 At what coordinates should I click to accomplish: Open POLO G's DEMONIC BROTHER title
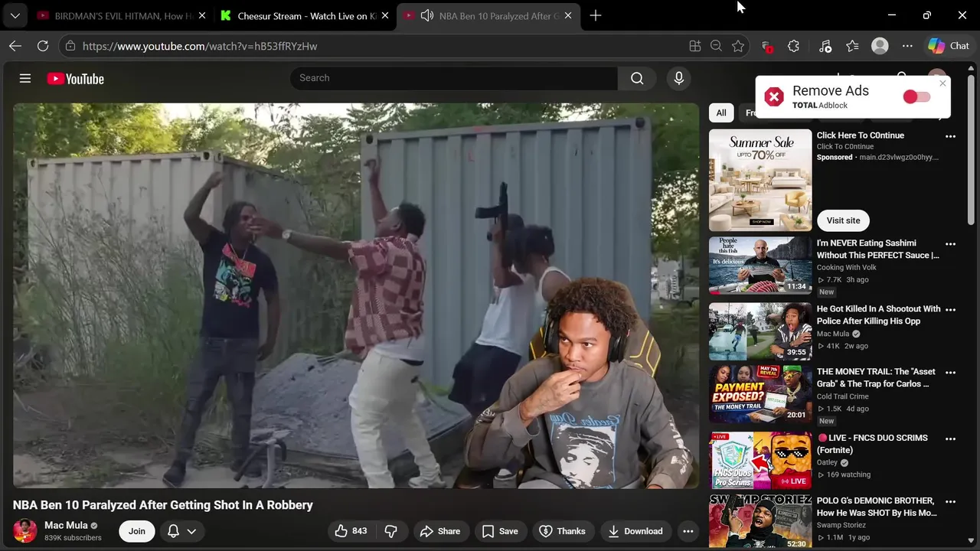click(877, 507)
